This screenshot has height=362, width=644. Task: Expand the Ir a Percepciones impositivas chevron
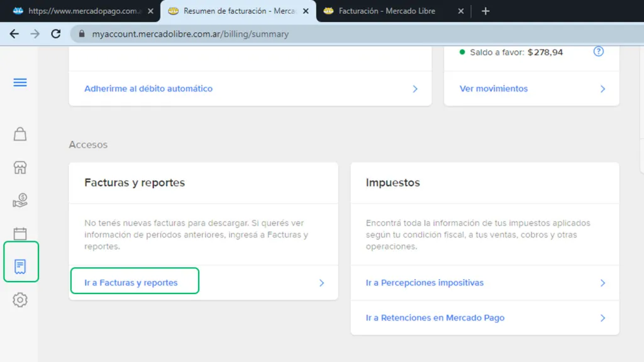click(x=602, y=283)
